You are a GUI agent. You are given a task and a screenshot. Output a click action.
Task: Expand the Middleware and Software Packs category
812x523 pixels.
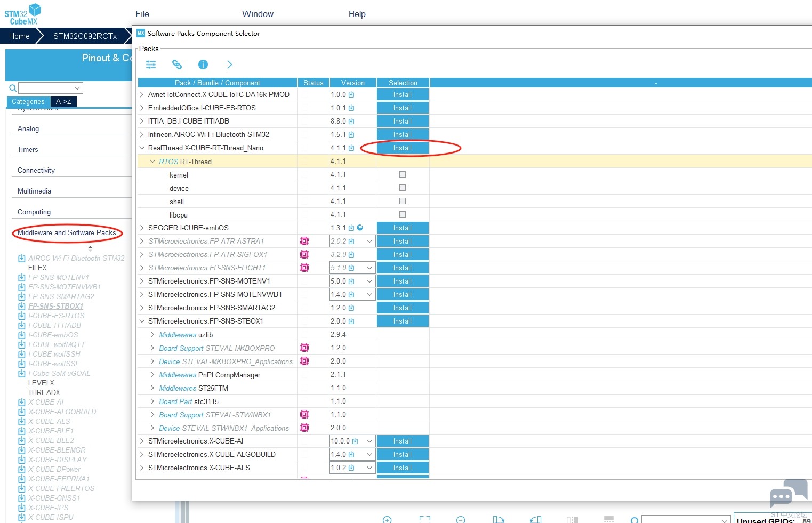click(x=67, y=233)
